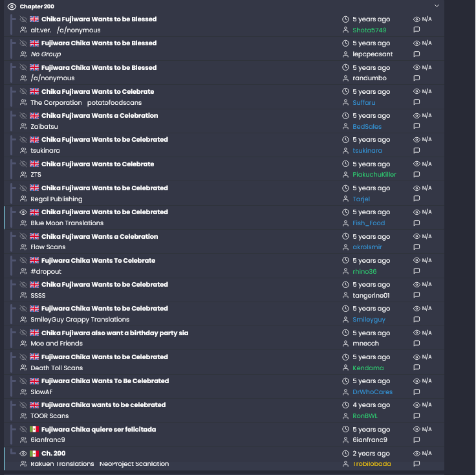Click the group icon next to Zaibatsu

[x=23, y=127]
